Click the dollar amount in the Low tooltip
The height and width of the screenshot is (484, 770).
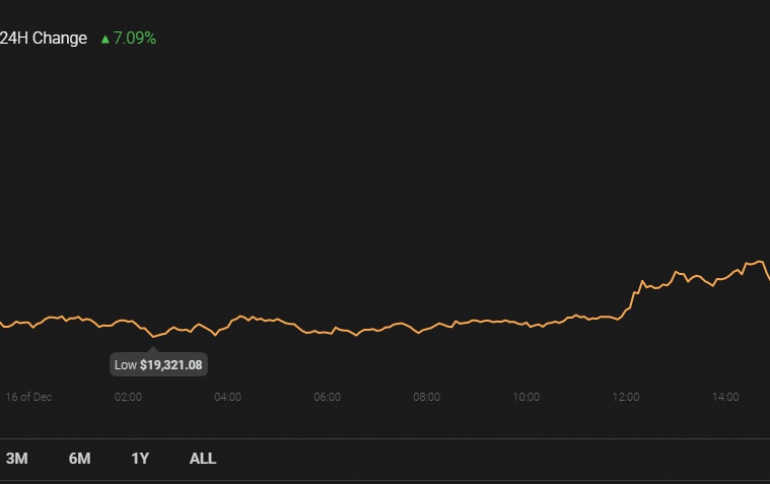point(171,365)
